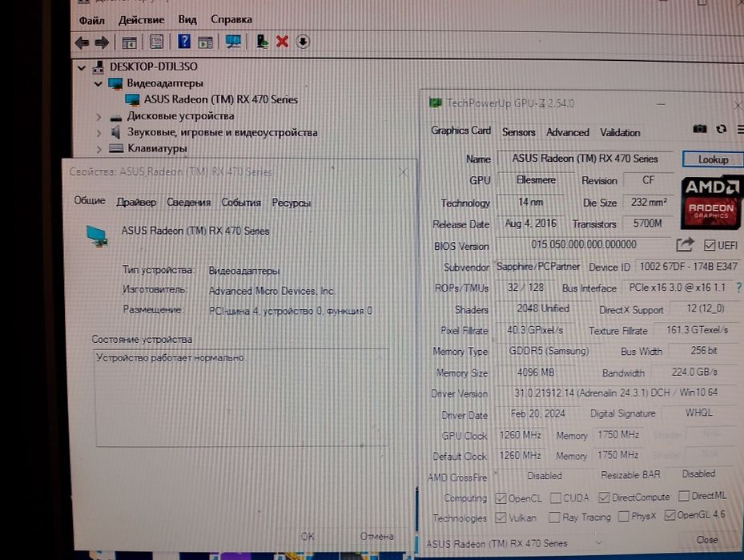Toggle the UEFI checkbox

click(x=710, y=245)
